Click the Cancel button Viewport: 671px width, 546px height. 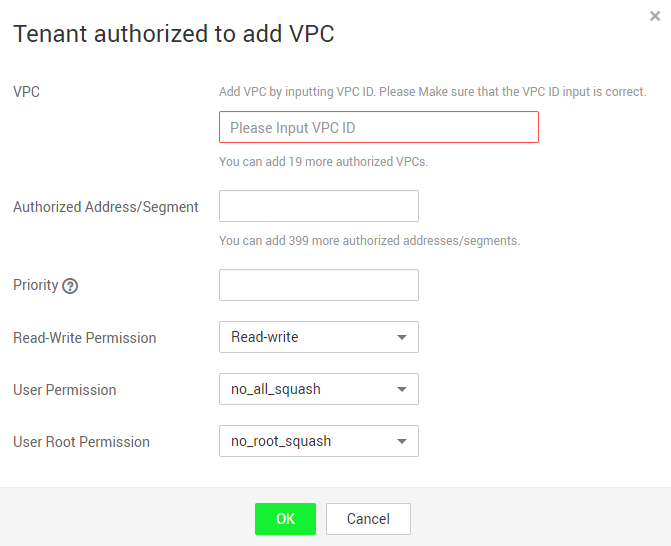click(x=368, y=519)
